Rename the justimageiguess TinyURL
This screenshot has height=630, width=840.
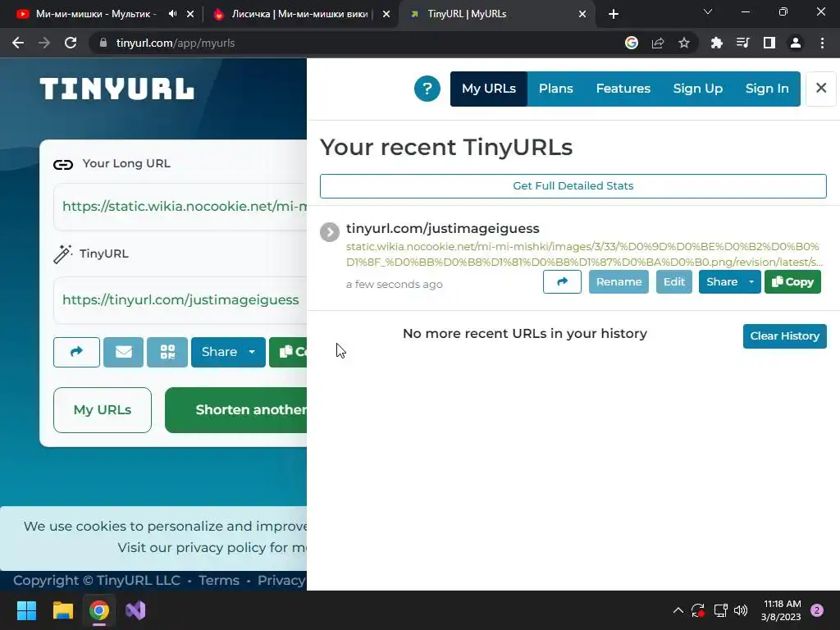tap(619, 282)
